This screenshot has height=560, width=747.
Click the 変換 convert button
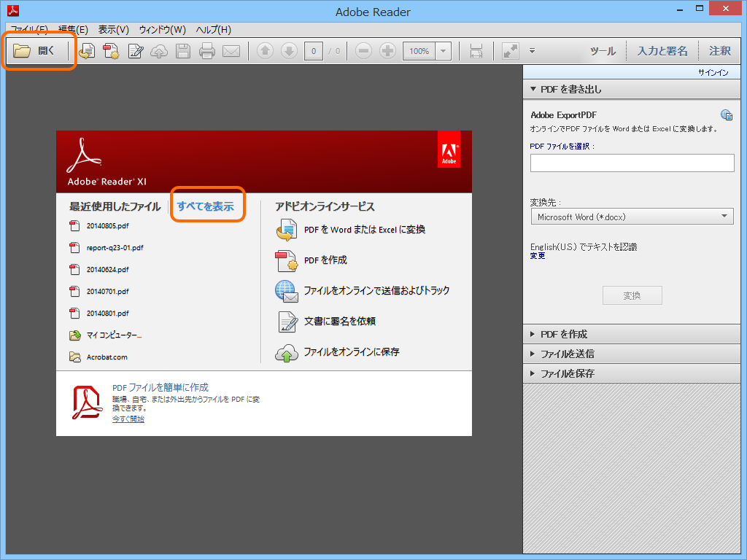click(632, 295)
